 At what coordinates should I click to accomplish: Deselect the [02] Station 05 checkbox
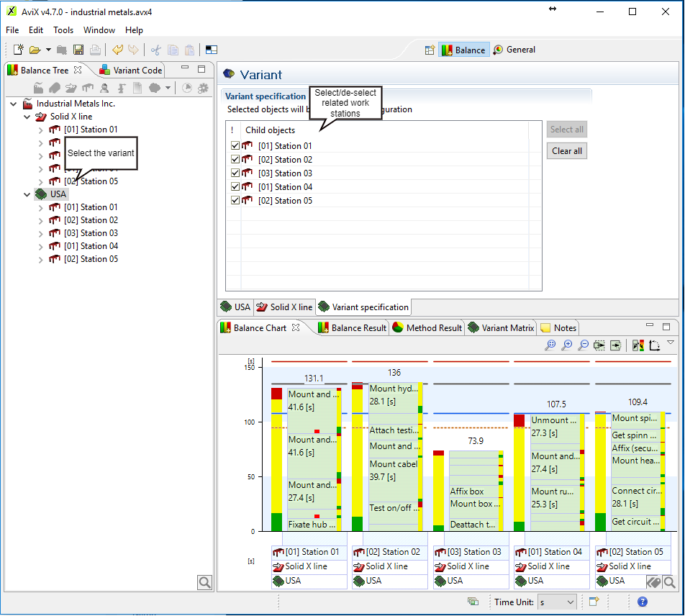coord(235,201)
